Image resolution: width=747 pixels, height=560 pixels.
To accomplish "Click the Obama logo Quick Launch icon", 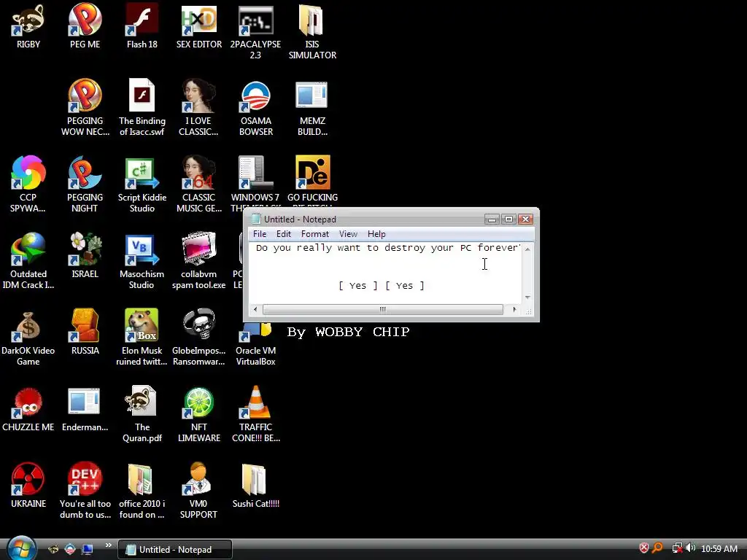I will coord(70,550).
